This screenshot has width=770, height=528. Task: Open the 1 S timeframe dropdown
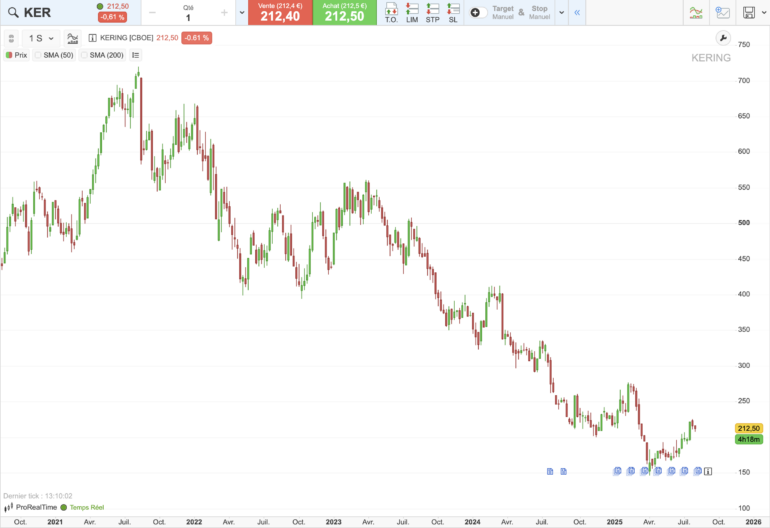pos(41,38)
